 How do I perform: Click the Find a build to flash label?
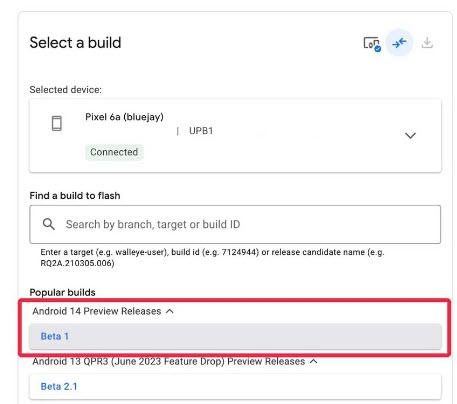75,196
